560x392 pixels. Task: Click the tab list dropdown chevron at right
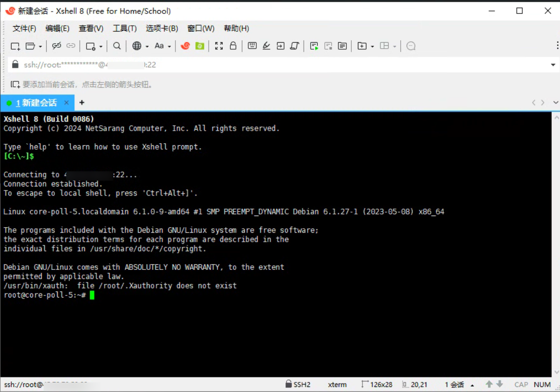point(555,103)
